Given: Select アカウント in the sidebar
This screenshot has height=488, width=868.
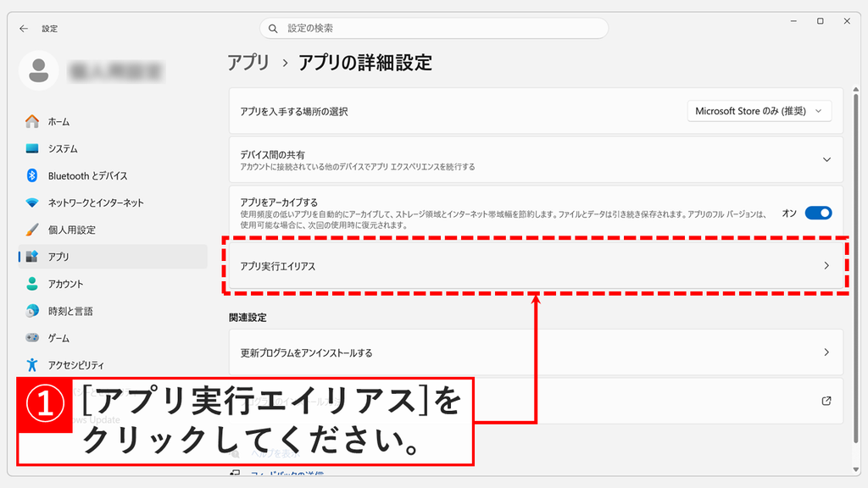Looking at the screenshot, I should point(113,284).
